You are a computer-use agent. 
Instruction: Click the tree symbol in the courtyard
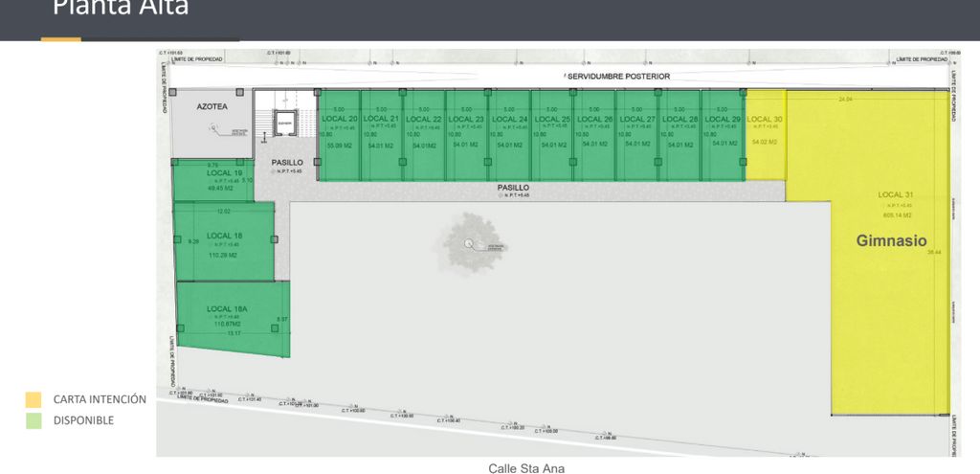[468, 244]
